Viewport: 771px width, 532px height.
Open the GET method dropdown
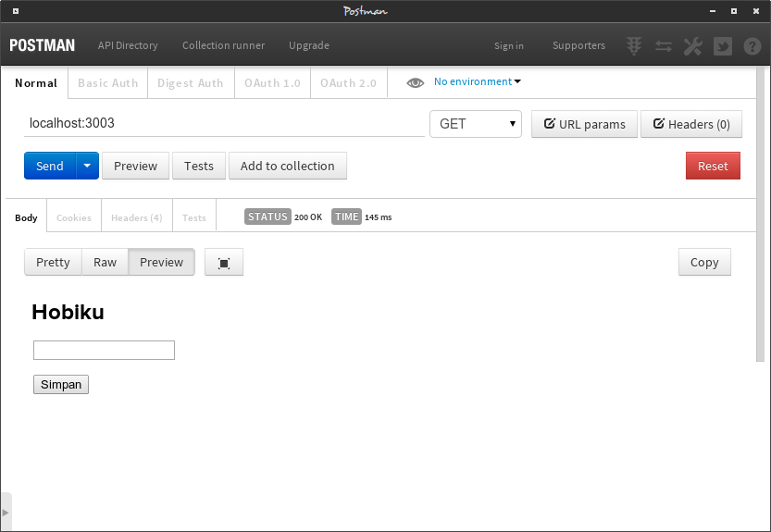point(476,124)
